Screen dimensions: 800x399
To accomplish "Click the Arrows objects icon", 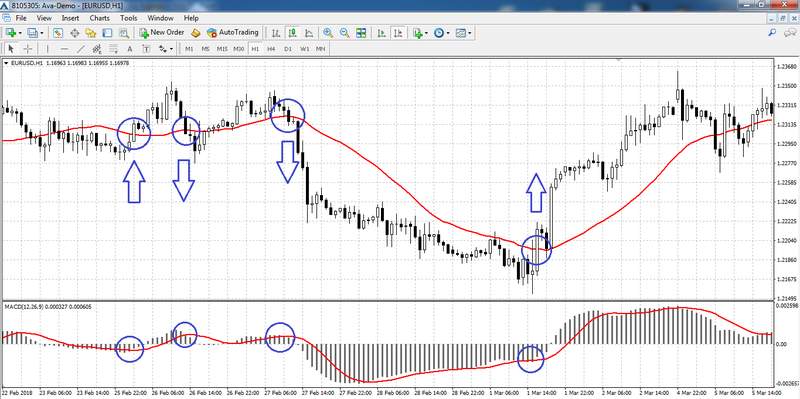I will (163, 49).
